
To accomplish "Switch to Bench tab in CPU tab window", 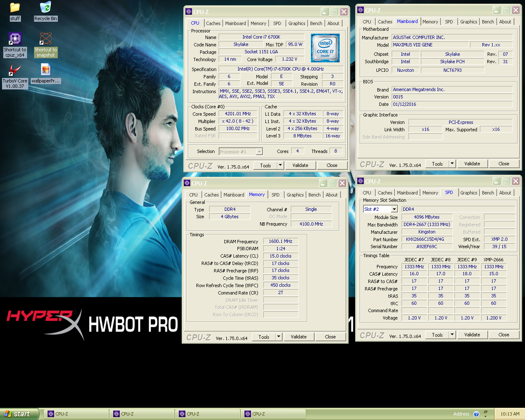I will (316, 23).
